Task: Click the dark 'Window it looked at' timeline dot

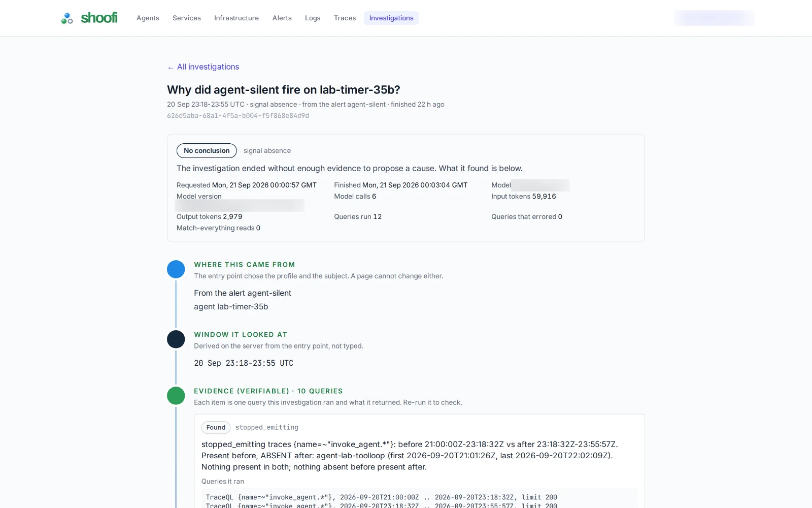Action: coord(176,339)
